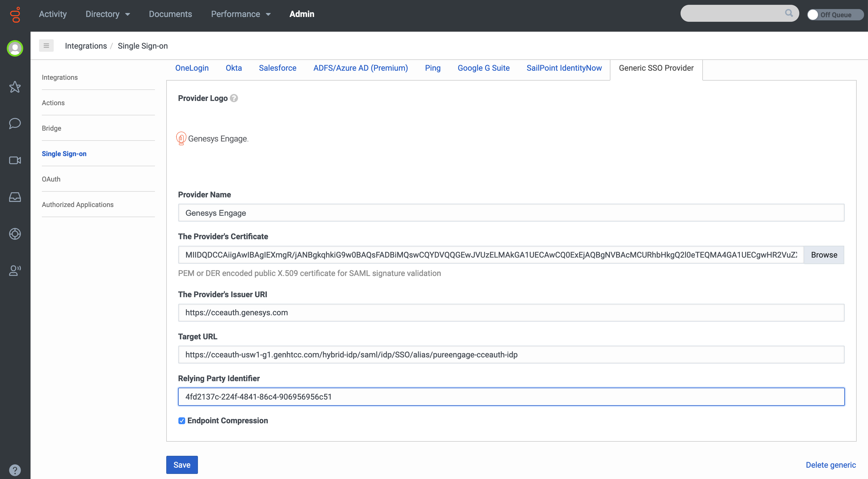
Task: Click the Genesys Engage logo image
Action: click(212, 139)
